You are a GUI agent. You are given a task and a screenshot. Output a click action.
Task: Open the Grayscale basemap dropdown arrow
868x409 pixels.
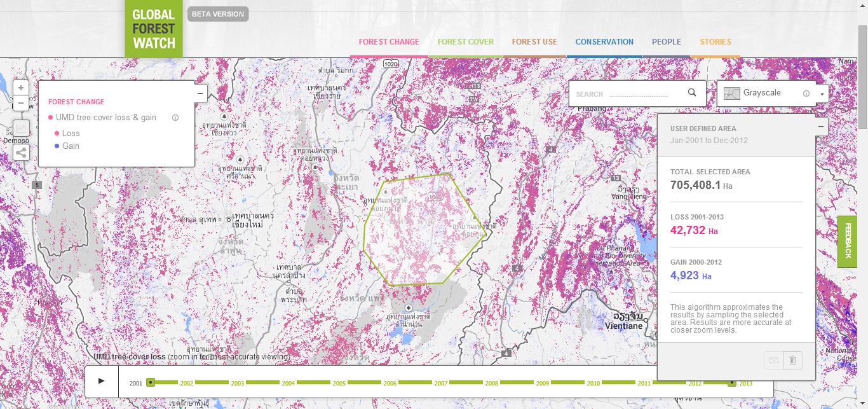tap(822, 94)
